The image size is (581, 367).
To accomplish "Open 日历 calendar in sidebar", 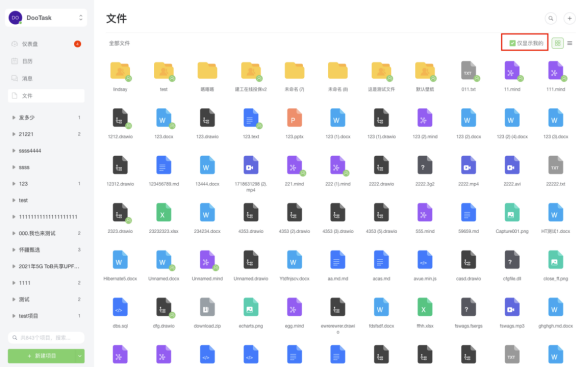I will tap(46, 61).
